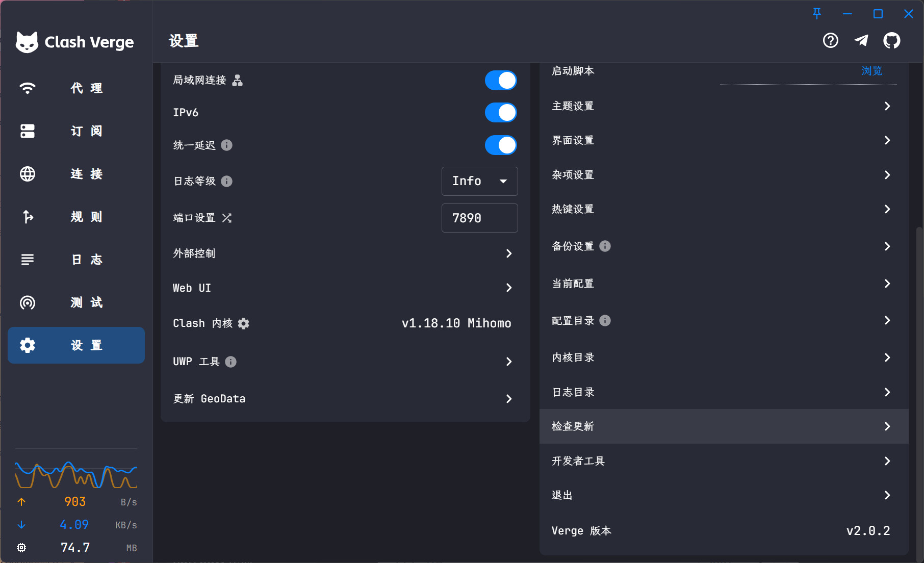
Task: Disable the 局域网连接 toggle
Action: pyautogui.click(x=500, y=81)
